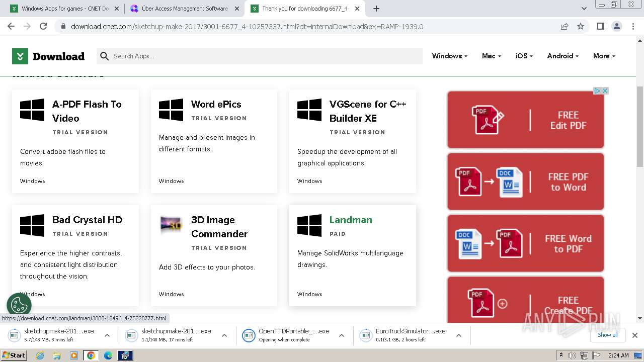
Task: Click the FREE Word to PDF ad
Action: pyautogui.click(x=526, y=243)
